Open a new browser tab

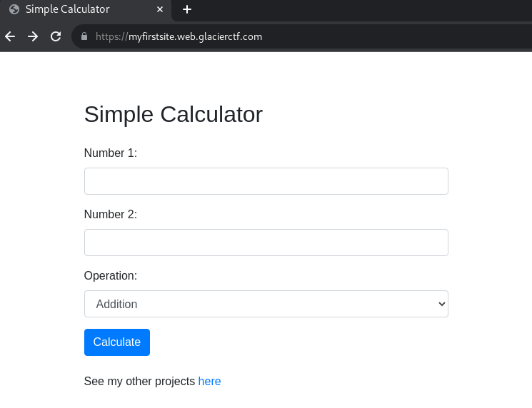click(187, 9)
